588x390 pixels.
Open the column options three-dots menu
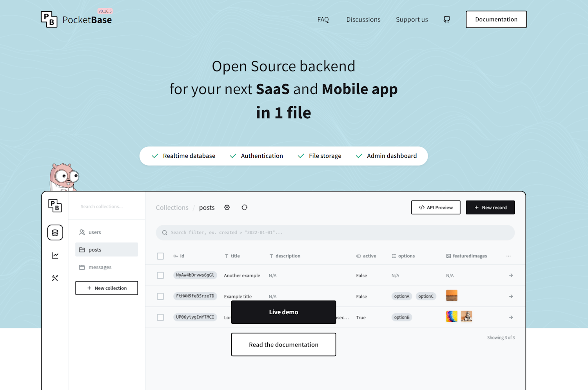[508, 256]
